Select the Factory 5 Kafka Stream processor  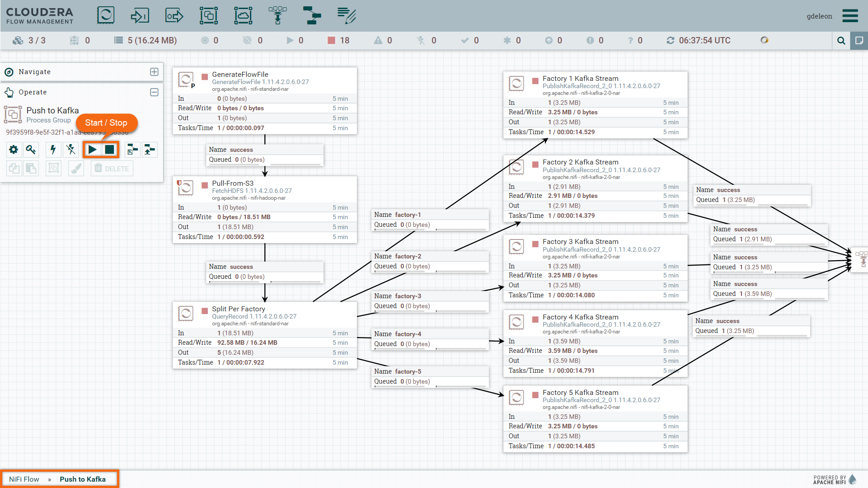click(596, 419)
